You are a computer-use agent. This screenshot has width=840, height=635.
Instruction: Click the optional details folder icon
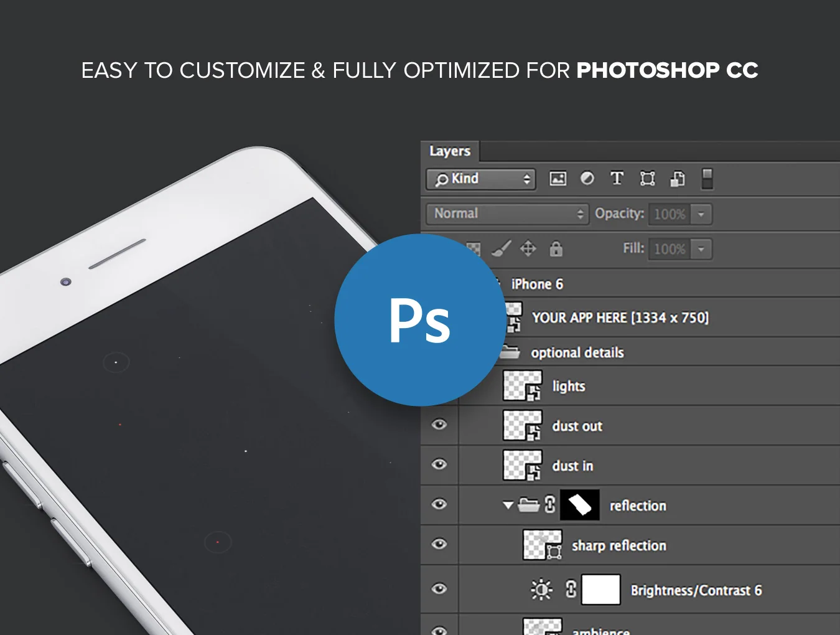click(x=510, y=352)
